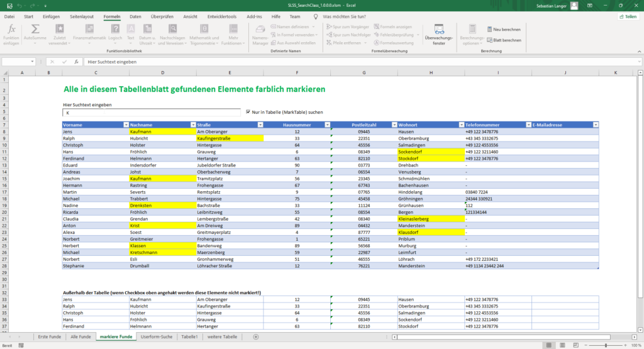Uncheck 'Nur in Tabelle (MarkTable) suchen'
Image resolution: width=644 pixels, height=349 pixels.
pos(248,112)
